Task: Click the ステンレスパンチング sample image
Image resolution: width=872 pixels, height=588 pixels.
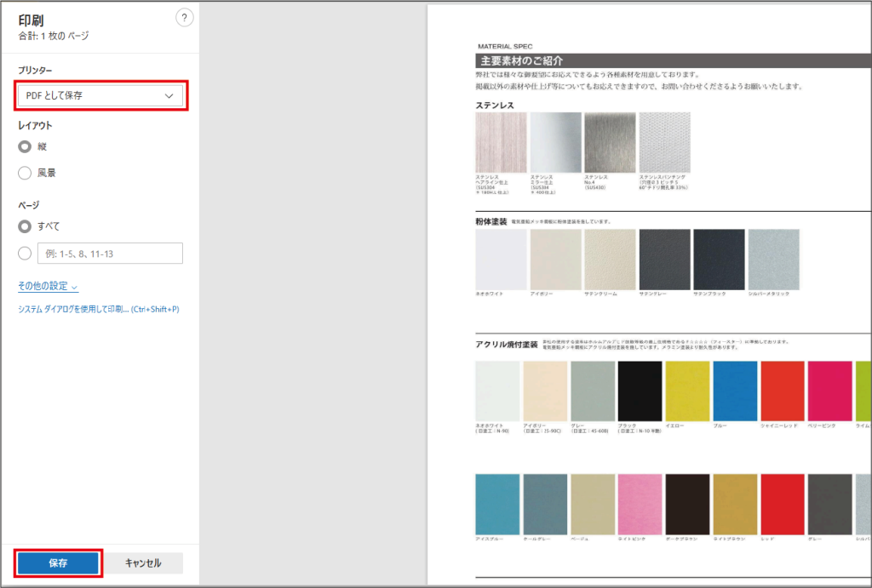Action: click(x=664, y=143)
